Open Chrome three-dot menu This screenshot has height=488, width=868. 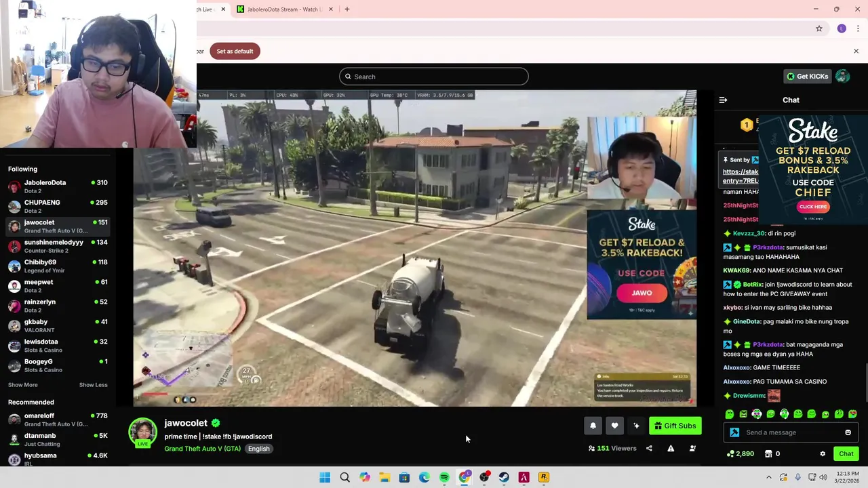click(x=858, y=28)
